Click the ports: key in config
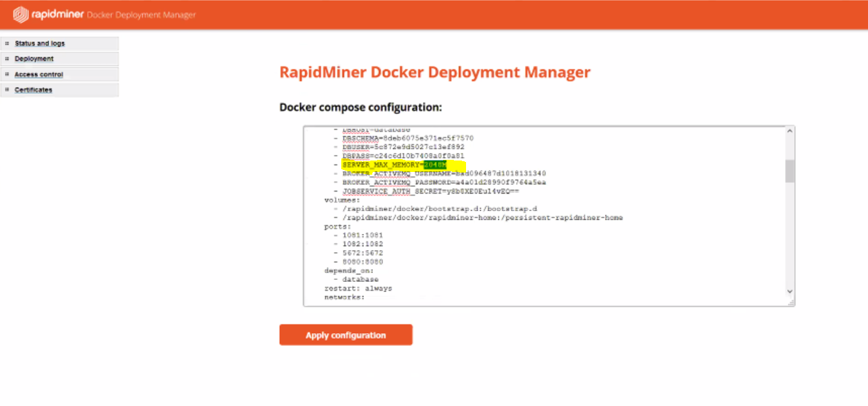The image size is (868, 406). pyautogui.click(x=337, y=227)
